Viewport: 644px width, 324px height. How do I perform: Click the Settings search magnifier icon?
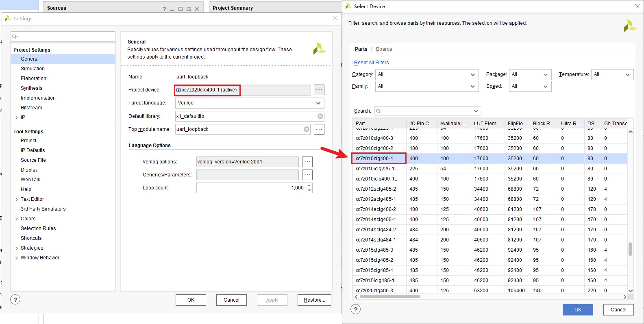tap(15, 37)
